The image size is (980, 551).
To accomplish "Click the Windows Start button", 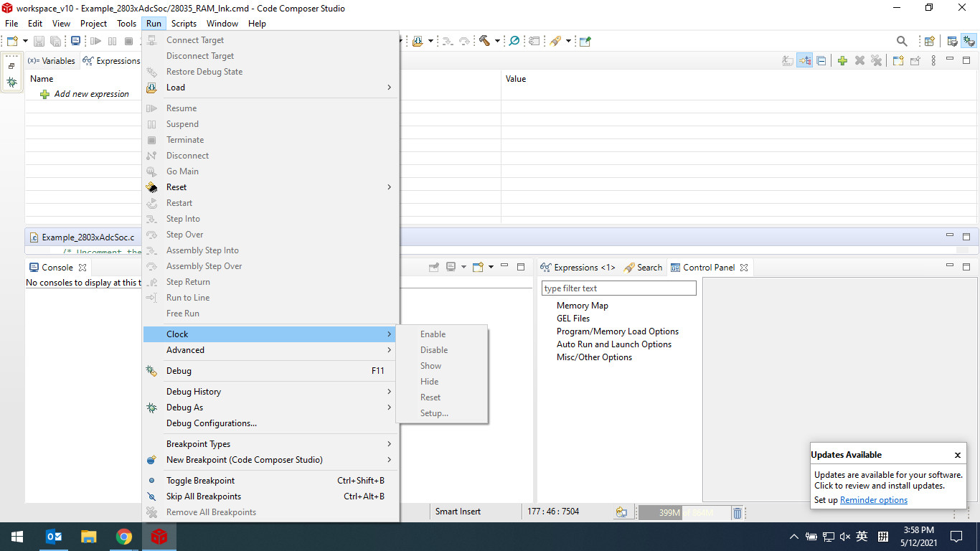I will 17,537.
